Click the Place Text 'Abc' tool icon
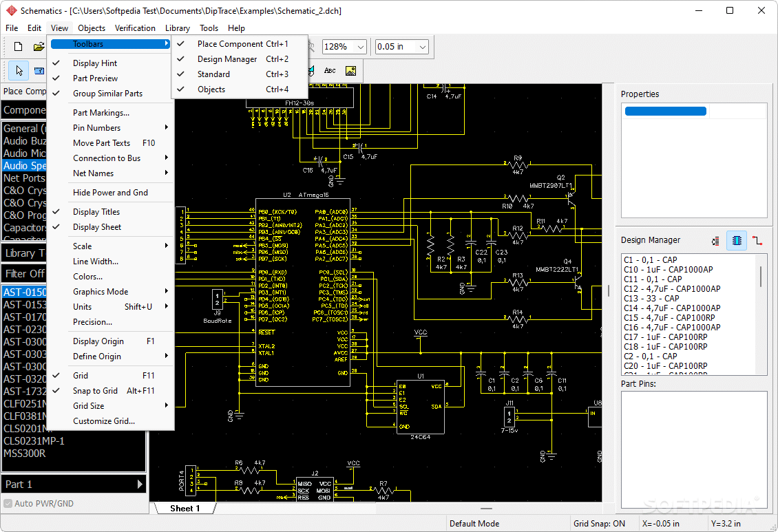The width and height of the screenshot is (778, 532). tap(330, 71)
